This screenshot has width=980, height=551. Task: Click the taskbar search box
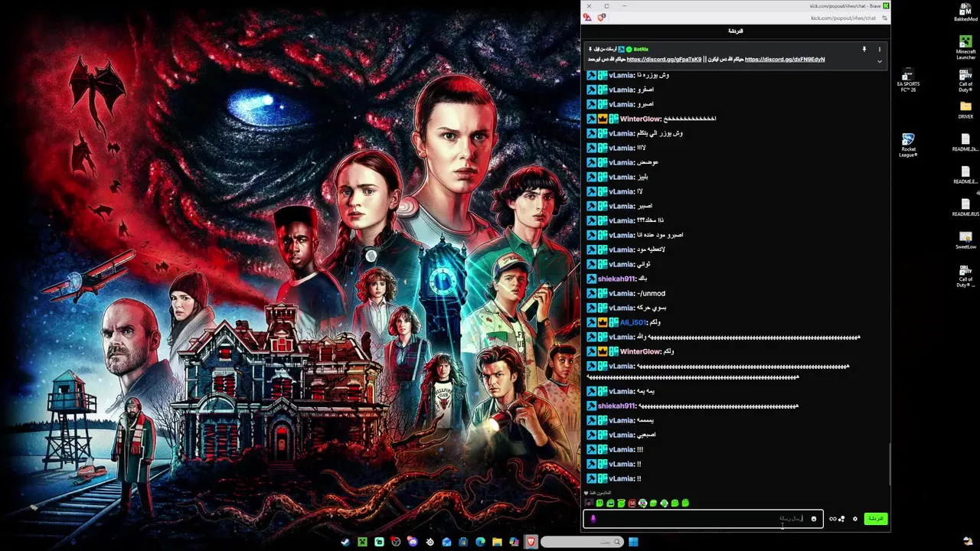(582, 542)
